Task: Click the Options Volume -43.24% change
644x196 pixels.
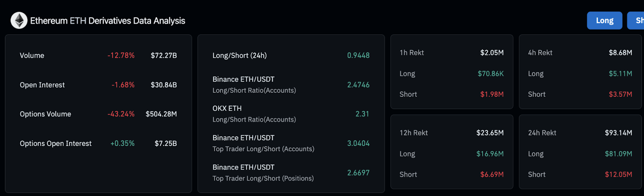Action: 121,114
